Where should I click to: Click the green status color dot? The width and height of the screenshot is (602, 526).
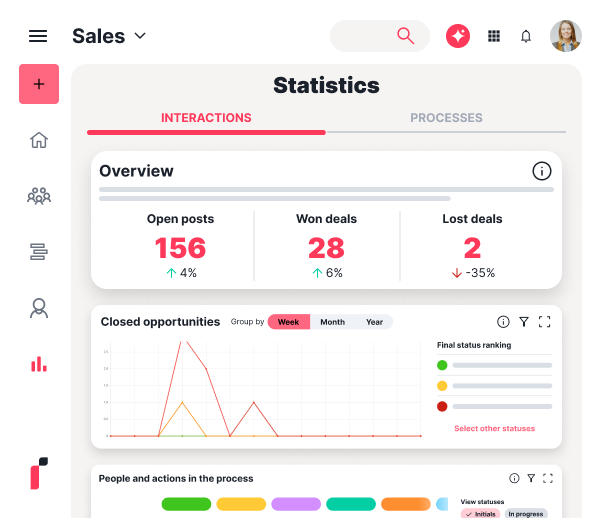(442, 365)
